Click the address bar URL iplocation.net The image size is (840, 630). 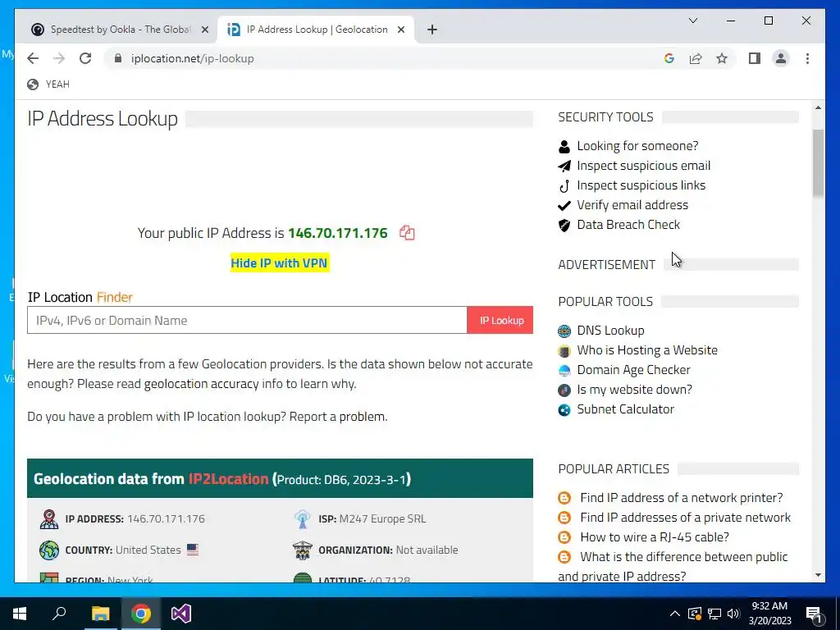pyautogui.click(x=192, y=58)
